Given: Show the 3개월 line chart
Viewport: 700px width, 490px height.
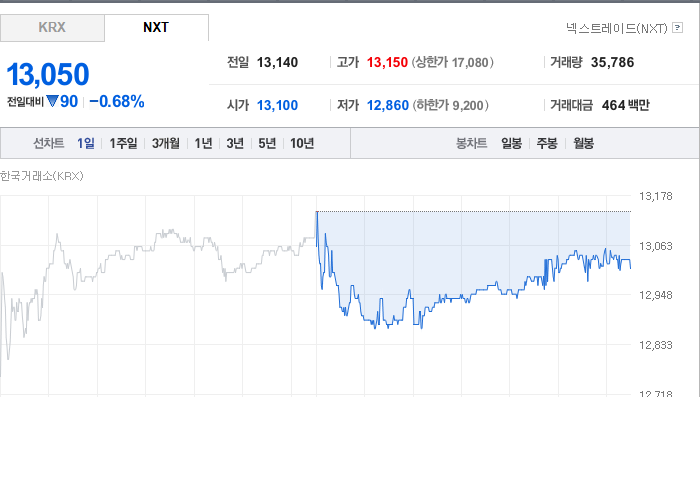Looking at the screenshot, I should [166, 143].
